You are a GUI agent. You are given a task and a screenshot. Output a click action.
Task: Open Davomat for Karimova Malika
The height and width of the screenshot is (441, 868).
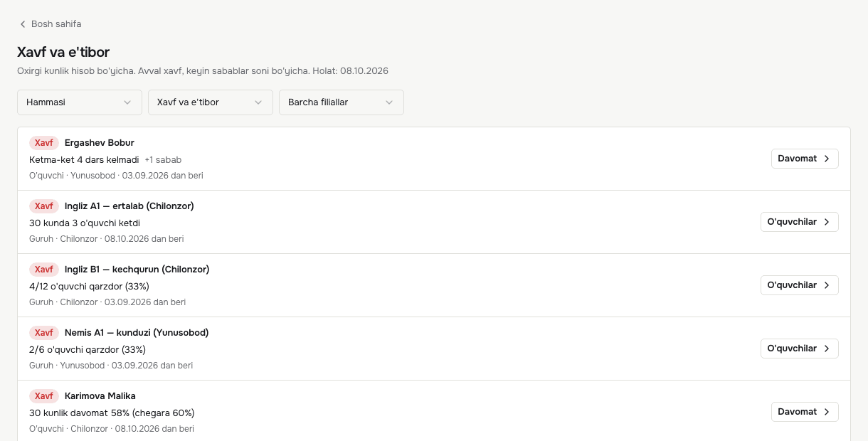tap(805, 412)
